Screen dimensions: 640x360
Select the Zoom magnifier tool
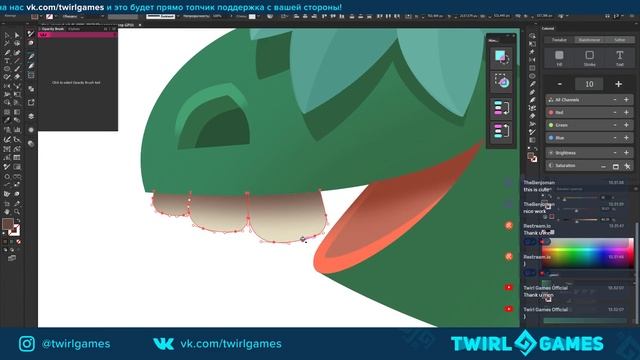(17, 212)
